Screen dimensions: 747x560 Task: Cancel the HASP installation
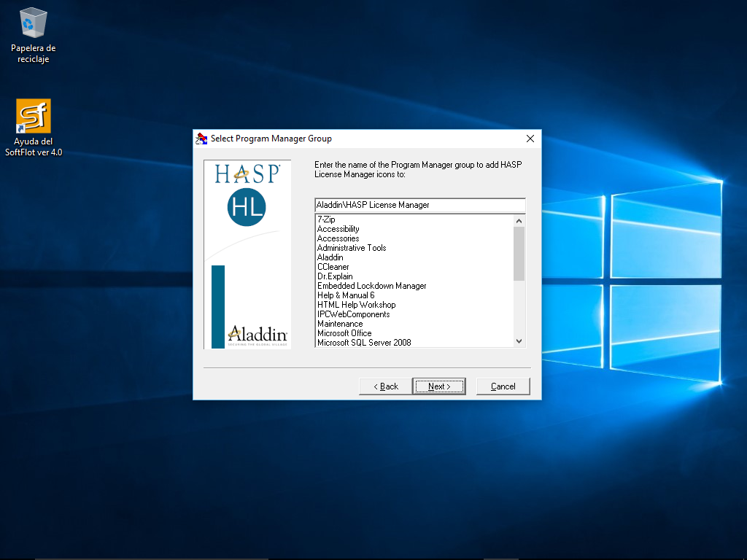[503, 386]
